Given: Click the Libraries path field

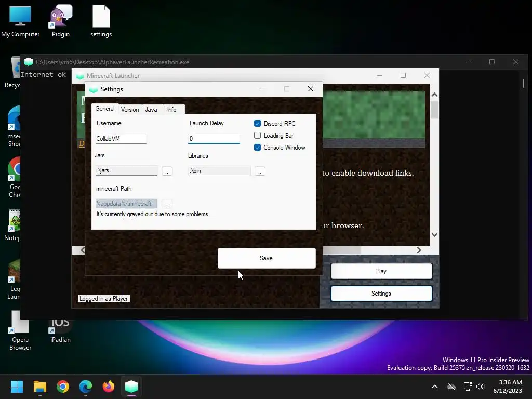Looking at the screenshot, I should (x=219, y=170).
